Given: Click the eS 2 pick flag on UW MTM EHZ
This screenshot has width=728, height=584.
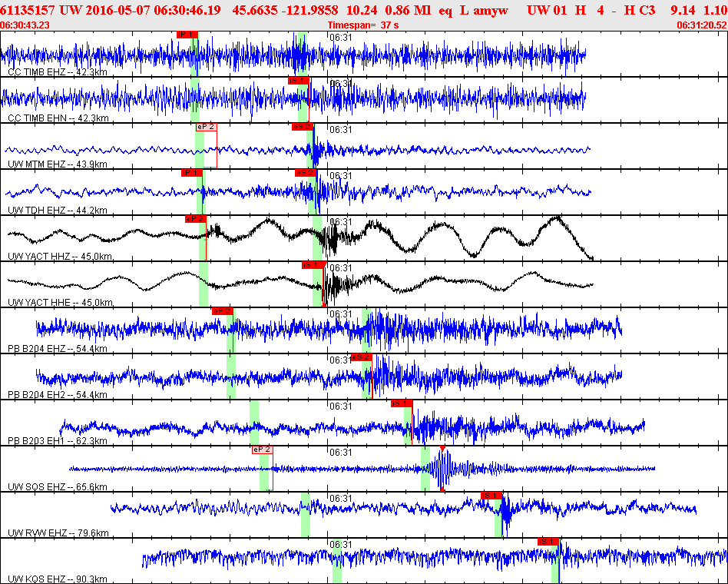Looking at the screenshot, I should pyautogui.click(x=303, y=127).
